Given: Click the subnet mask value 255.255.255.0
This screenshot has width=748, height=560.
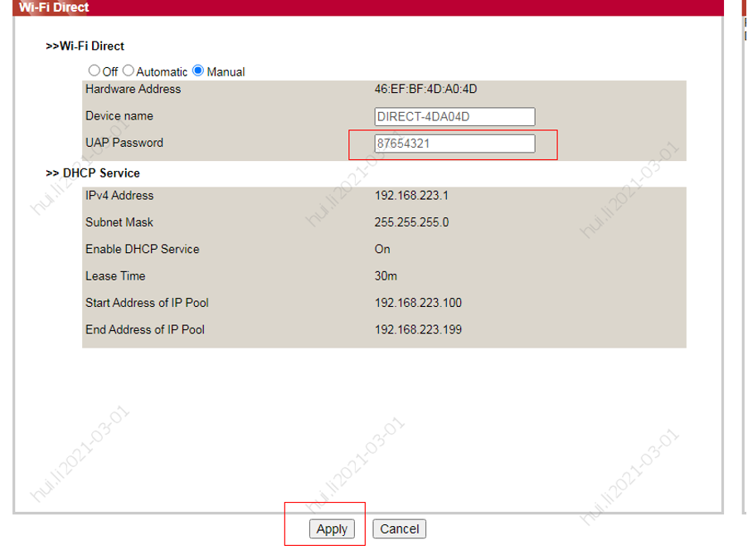Looking at the screenshot, I should pos(411,222).
